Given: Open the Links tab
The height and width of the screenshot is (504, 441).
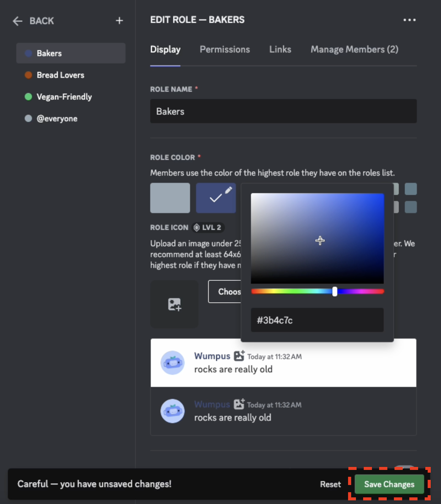Looking at the screenshot, I should pyautogui.click(x=280, y=49).
